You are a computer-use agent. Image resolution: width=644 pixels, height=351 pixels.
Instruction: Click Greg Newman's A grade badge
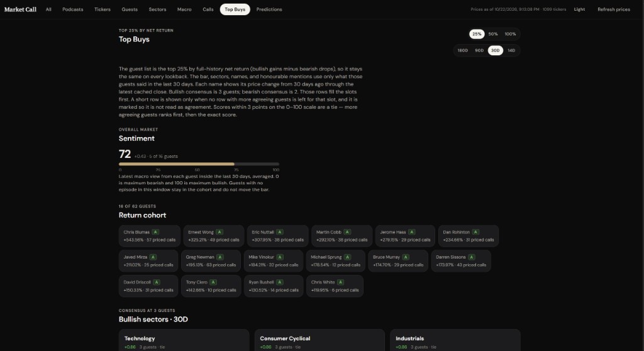coord(220,257)
